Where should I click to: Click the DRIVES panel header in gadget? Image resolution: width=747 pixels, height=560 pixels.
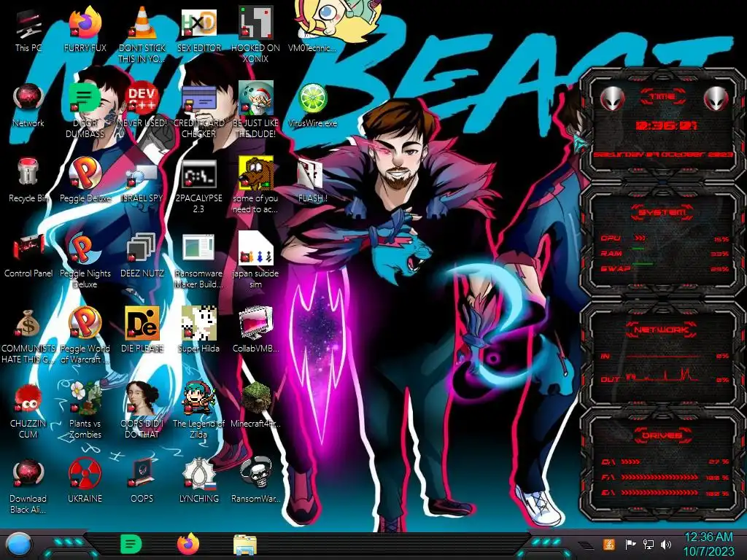[x=662, y=435]
